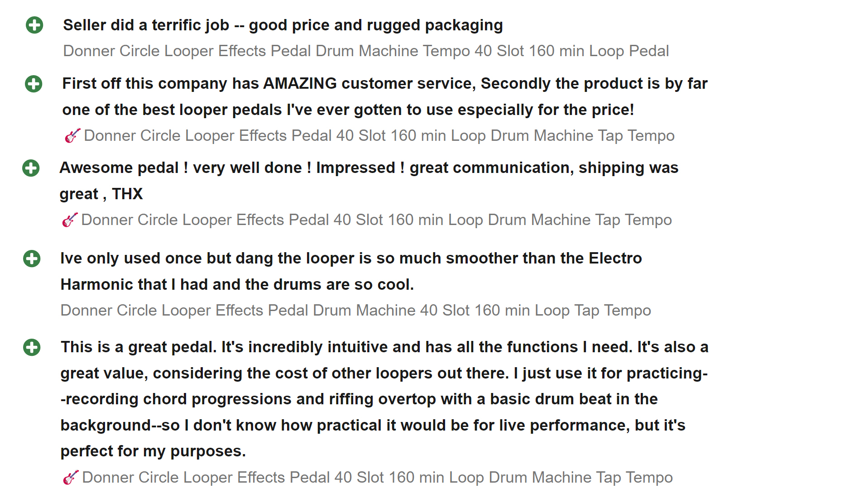This screenshot has width=868, height=503.
Task: Open item link ending "160 min Loop Tap Tempo"
Action: [x=355, y=310]
